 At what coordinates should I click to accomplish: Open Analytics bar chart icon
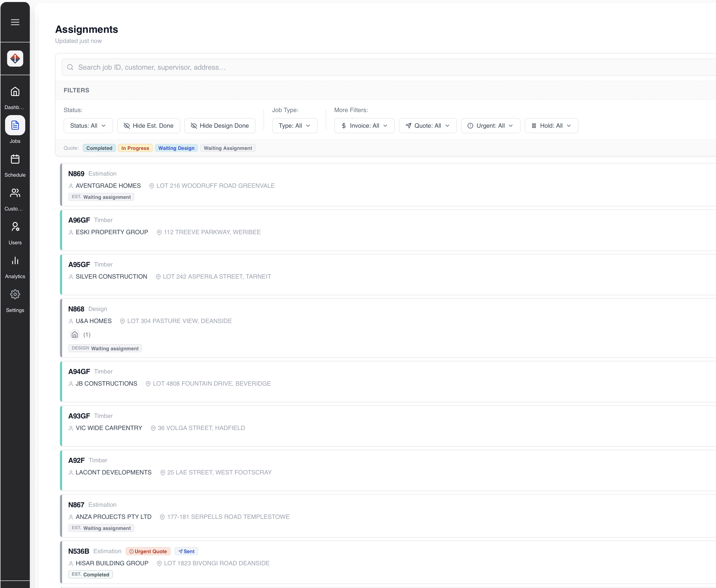click(x=15, y=261)
